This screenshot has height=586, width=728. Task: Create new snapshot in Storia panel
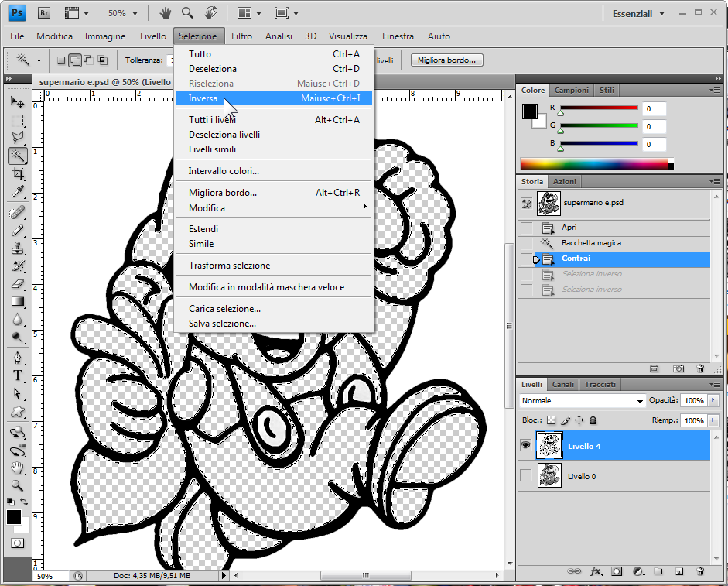678,368
